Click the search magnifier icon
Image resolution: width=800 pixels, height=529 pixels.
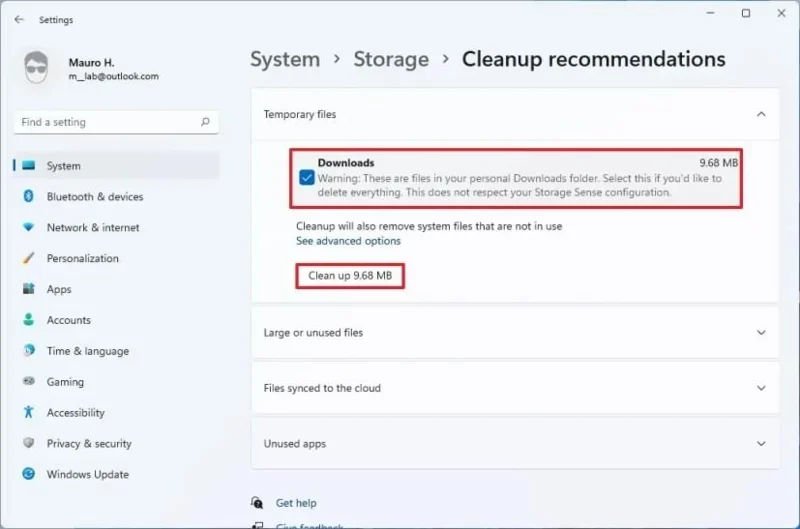205,122
